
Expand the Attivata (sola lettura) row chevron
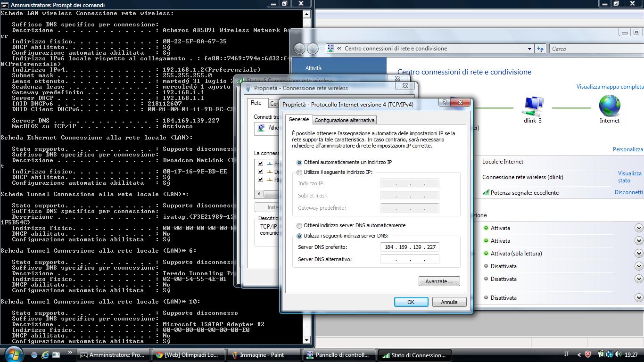pos(639,254)
